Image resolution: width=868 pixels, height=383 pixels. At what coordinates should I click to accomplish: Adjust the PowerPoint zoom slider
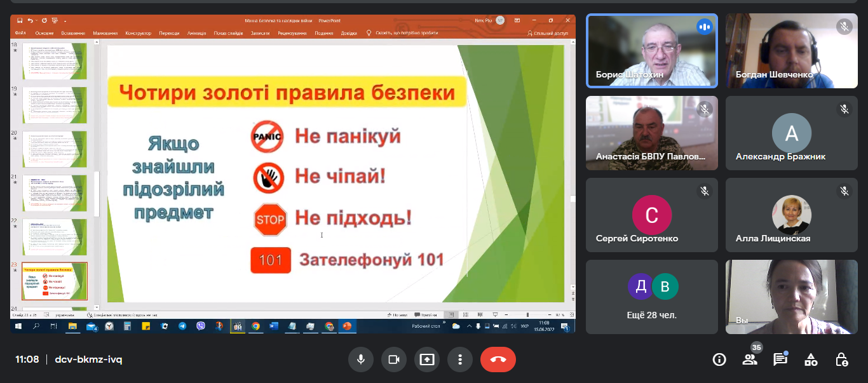pos(527,315)
